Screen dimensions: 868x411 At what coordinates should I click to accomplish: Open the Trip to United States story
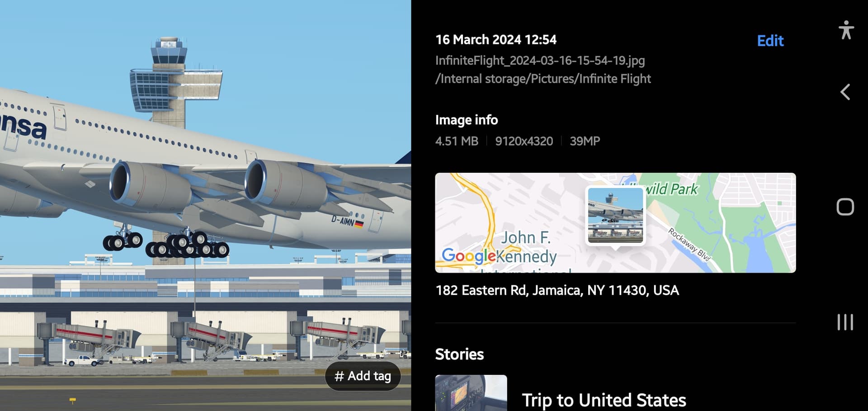click(x=604, y=400)
